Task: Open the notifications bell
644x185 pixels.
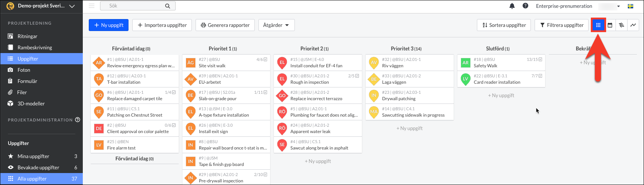Action: coord(512,6)
